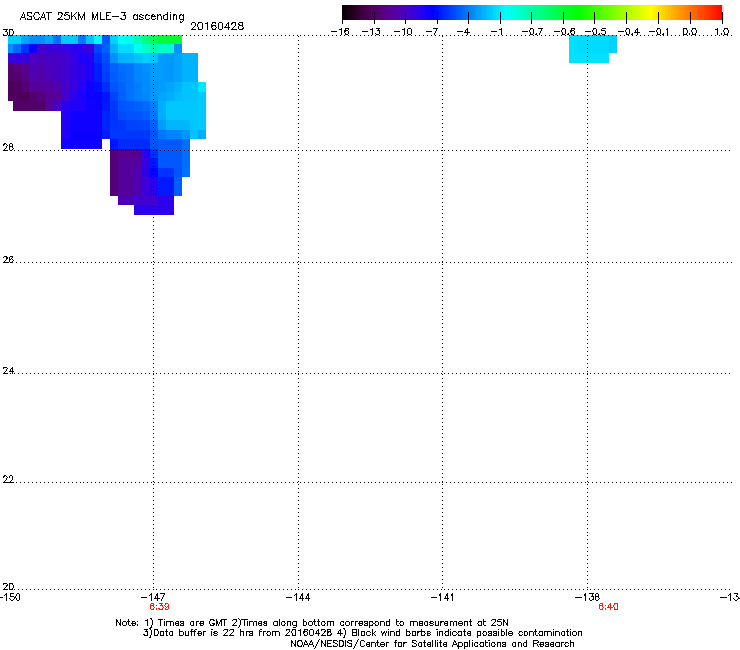Click the latitude label 26
This screenshot has height=650, width=740.
tap(8, 260)
